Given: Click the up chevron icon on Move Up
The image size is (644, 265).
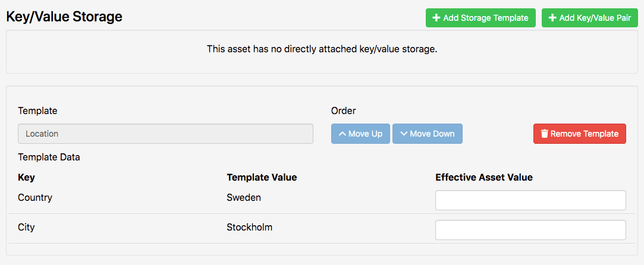Looking at the screenshot, I should pyautogui.click(x=342, y=134).
